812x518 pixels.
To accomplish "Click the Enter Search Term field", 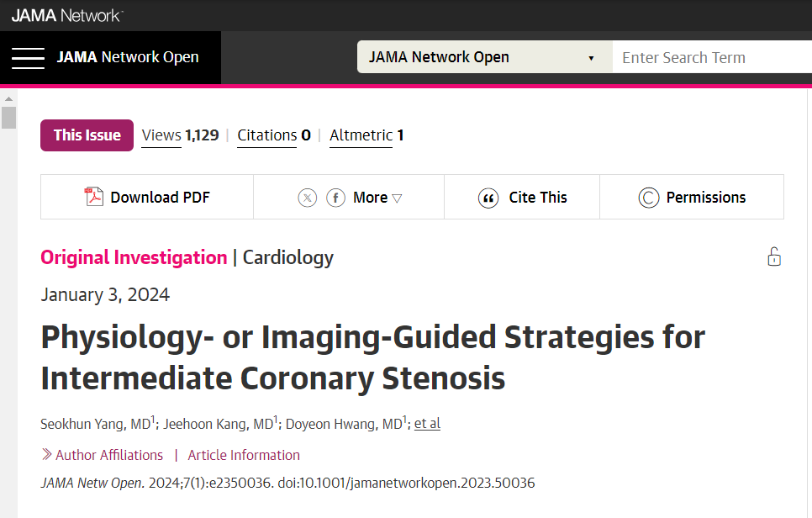I will pyautogui.click(x=712, y=57).
